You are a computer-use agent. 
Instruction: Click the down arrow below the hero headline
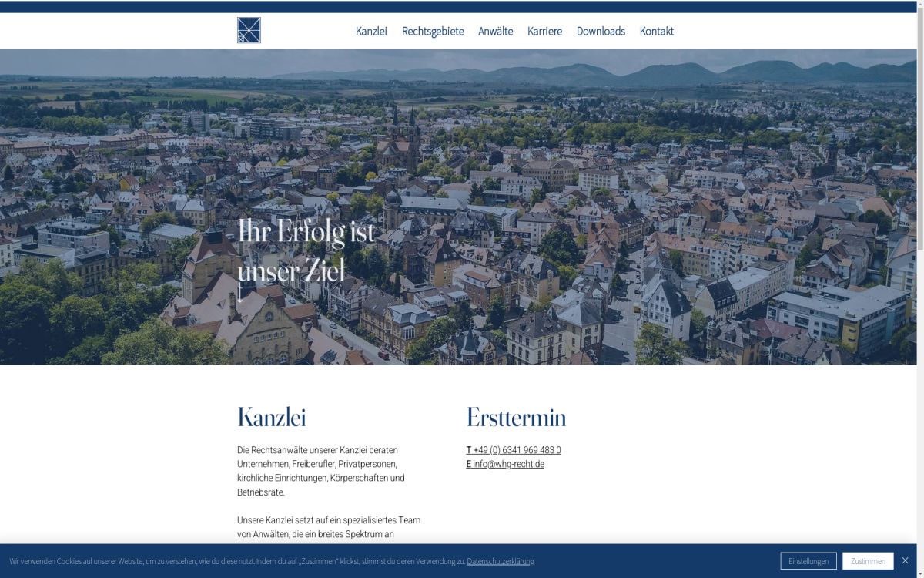[x=239, y=294]
